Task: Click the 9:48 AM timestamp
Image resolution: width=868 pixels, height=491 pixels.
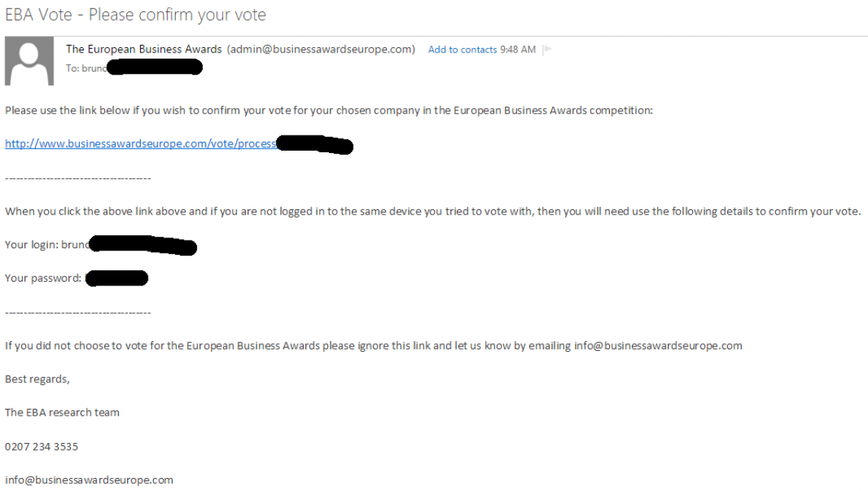Action: (x=518, y=49)
